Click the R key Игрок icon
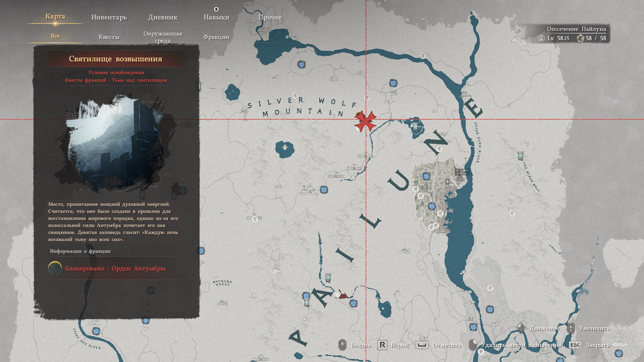Viewport: 644px width, 362px height. [382, 345]
